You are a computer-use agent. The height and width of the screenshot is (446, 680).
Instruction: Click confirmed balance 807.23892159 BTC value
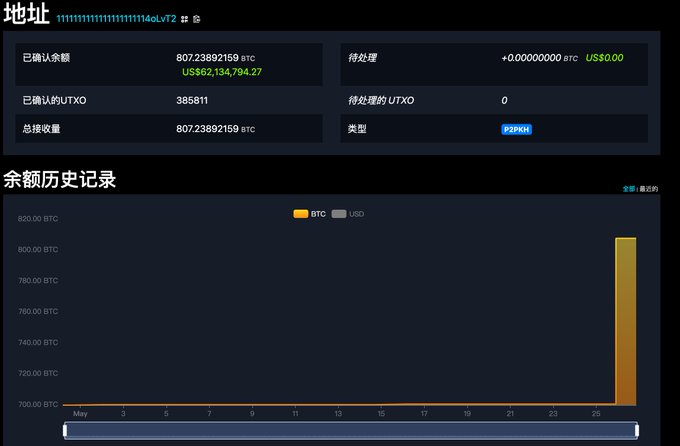216,58
